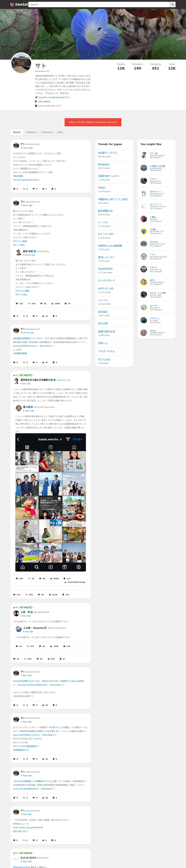Viewport: 186px width, 868px height.
Task: Open the Tweets tab
Action: [x=17, y=132]
